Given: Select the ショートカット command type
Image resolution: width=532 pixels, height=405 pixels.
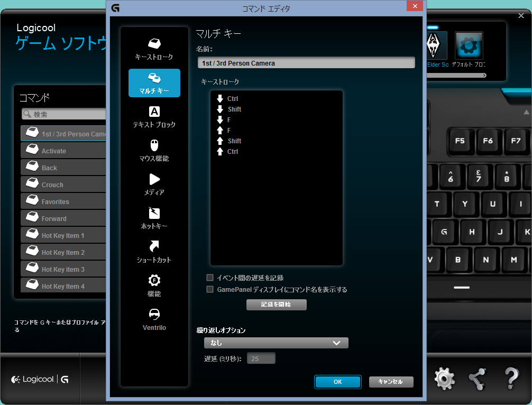Looking at the screenshot, I should tap(154, 252).
